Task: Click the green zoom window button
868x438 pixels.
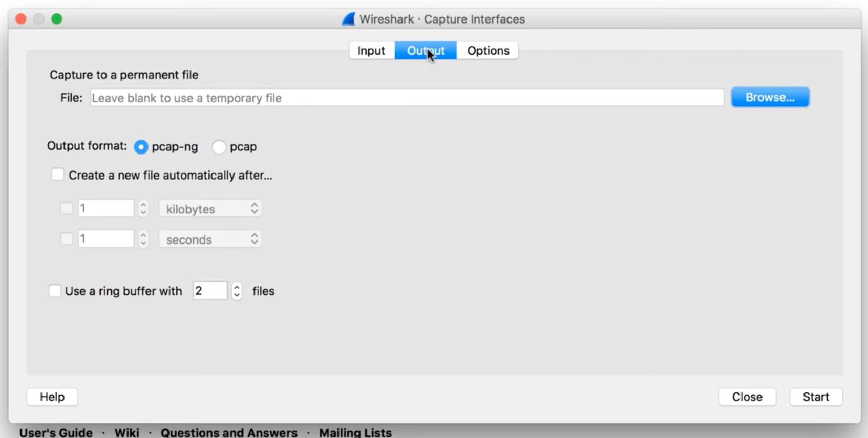Action: pos(57,19)
